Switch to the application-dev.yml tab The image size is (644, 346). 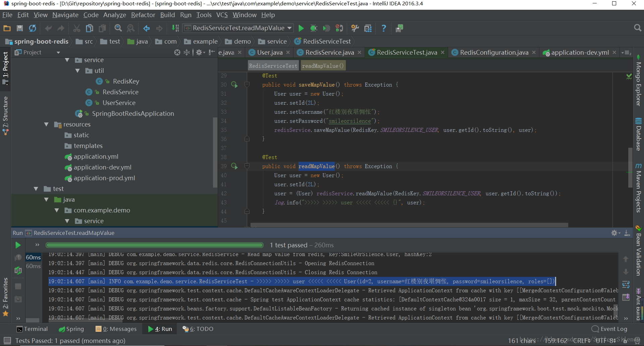(580, 52)
